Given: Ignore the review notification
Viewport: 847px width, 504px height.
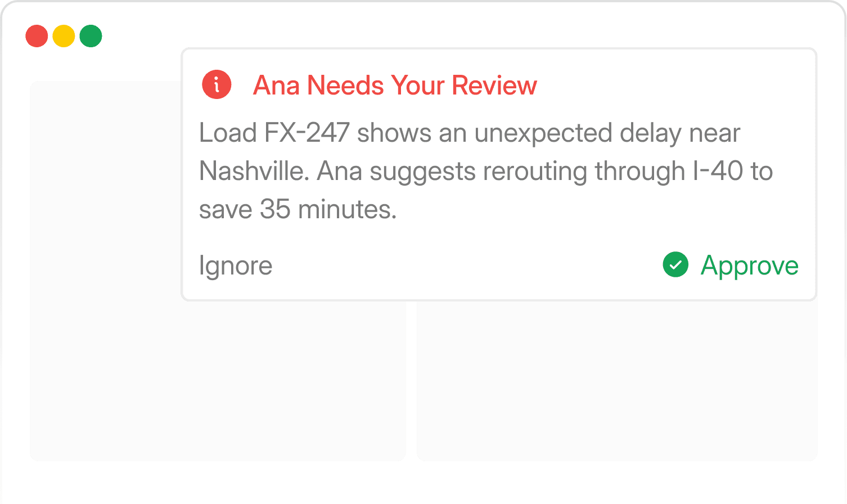Looking at the screenshot, I should 236,265.
